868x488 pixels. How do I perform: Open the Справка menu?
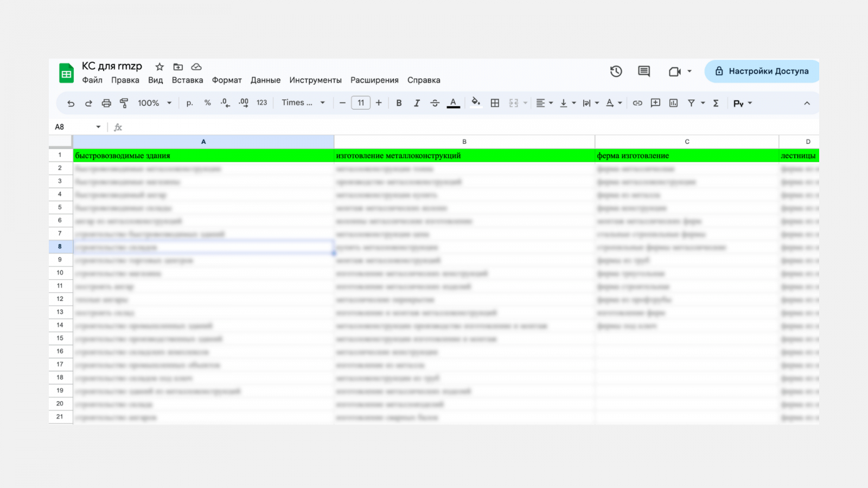424,80
